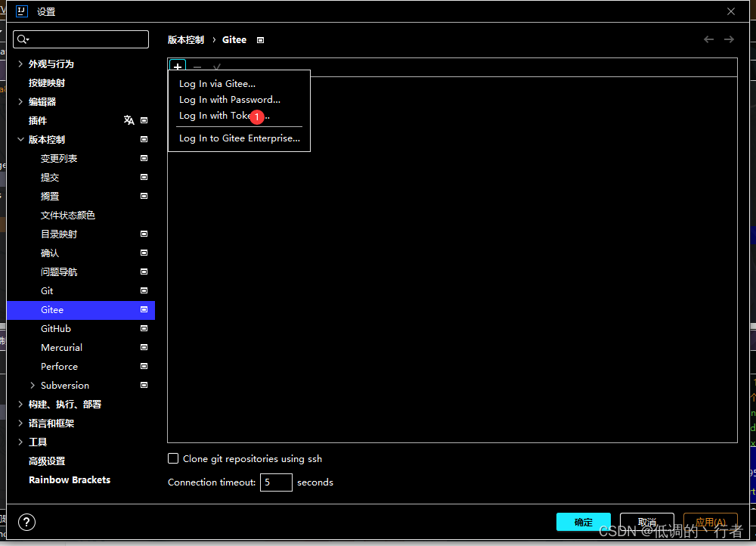Select 文件状态颜色 in the tree
Image resolution: width=756 pixels, height=546 pixels.
68,215
